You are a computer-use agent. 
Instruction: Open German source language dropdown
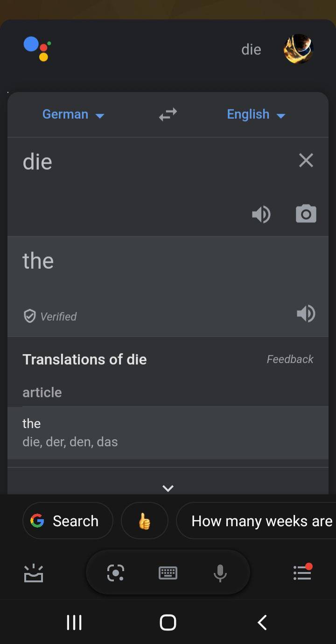tap(73, 114)
